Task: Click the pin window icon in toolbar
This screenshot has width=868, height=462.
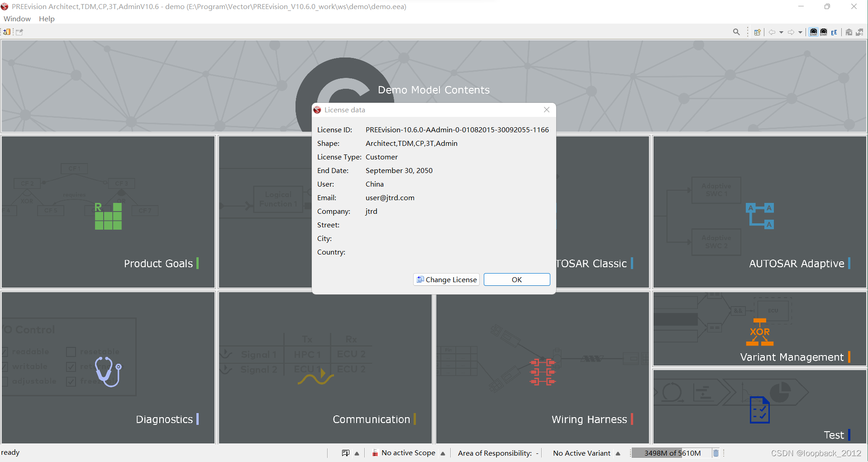Action: pyautogui.click(x=19, y=32)
